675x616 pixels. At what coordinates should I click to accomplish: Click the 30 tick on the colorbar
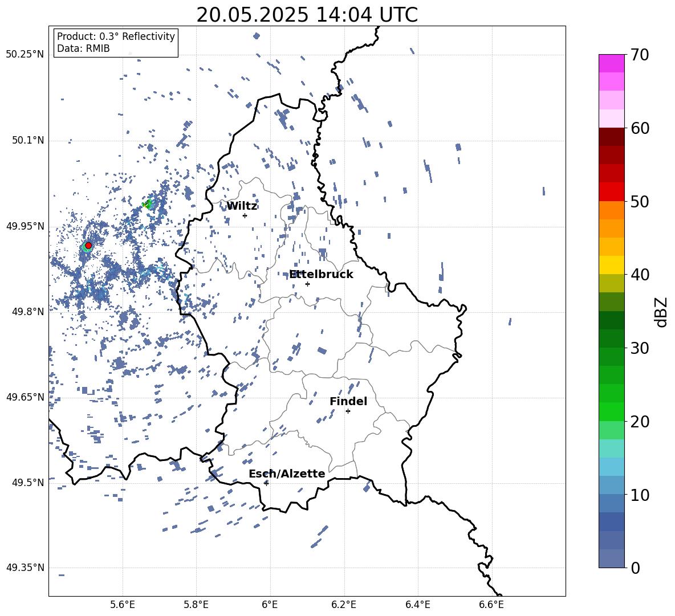(640, 348)
